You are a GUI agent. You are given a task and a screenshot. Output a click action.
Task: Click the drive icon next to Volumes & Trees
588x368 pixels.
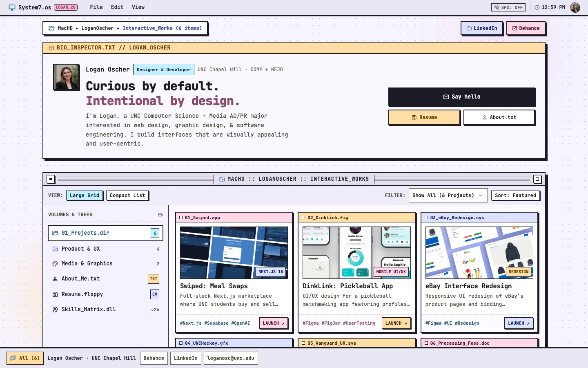click(x=160, y=215)
